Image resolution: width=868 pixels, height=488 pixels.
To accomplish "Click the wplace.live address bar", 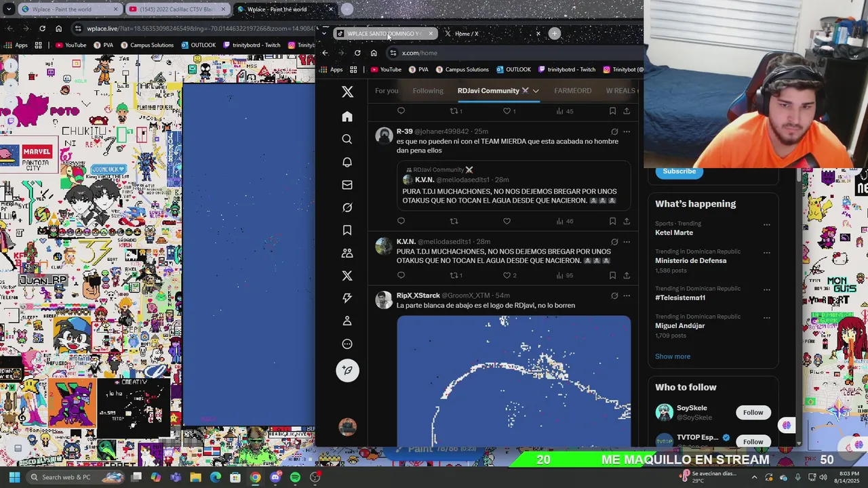I will (x=193, y=28).
